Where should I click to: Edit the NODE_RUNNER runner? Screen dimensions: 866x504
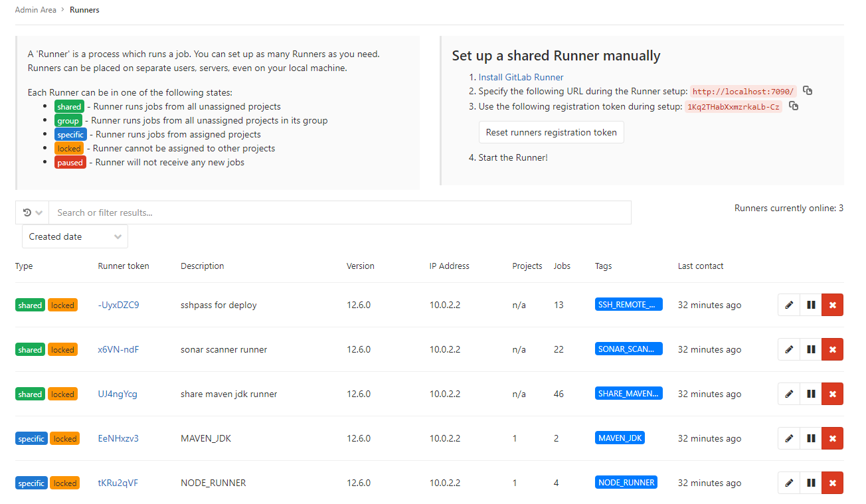pos(788,483)
